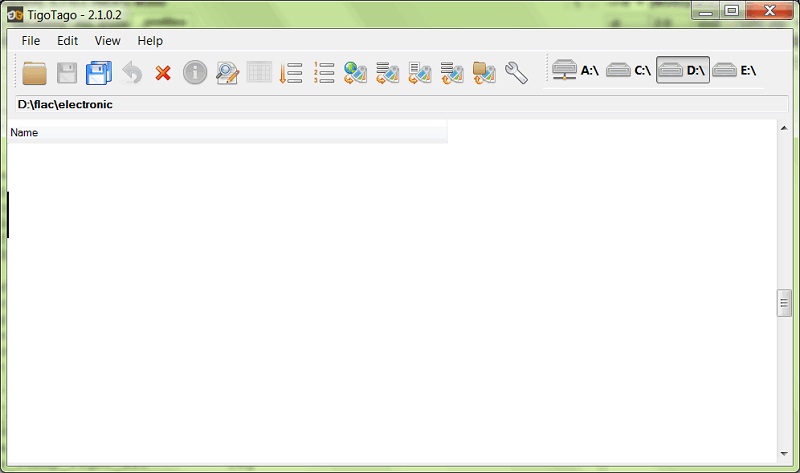The width and height of the screenshot is (800, 473).
Task: Open the View menu
Action: point(108,41)
